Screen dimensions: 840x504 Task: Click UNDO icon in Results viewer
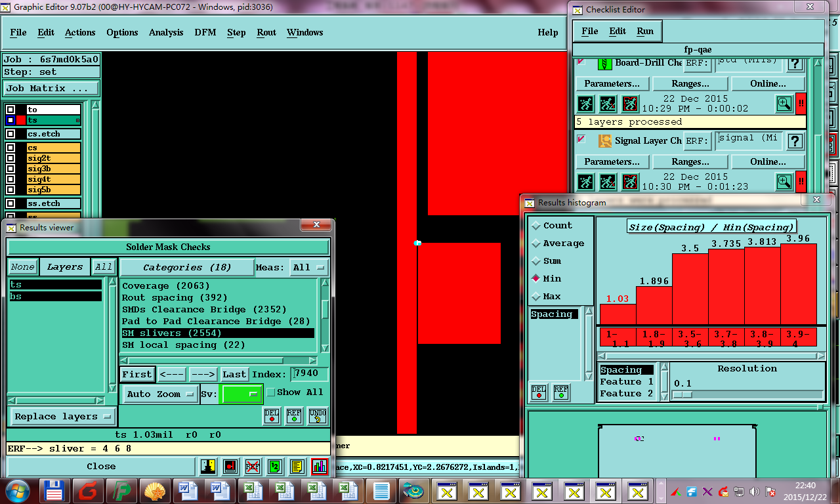click(x=317, y=416)
